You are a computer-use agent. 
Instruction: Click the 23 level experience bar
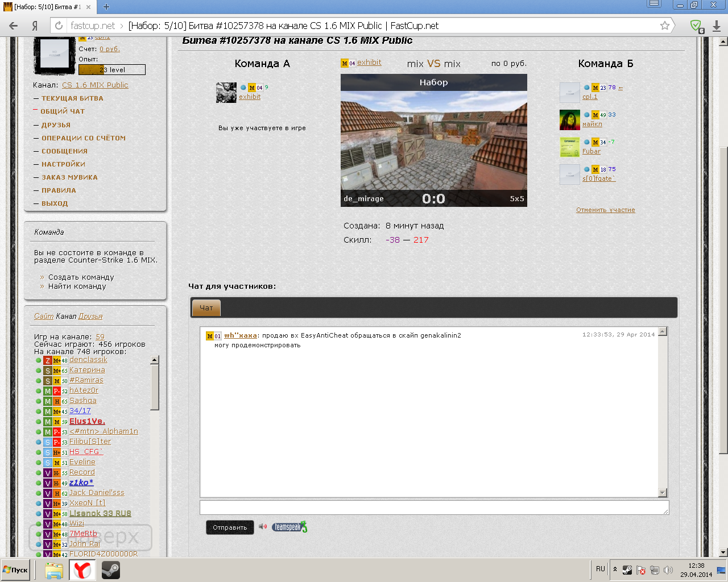click(x=111, y=69)
